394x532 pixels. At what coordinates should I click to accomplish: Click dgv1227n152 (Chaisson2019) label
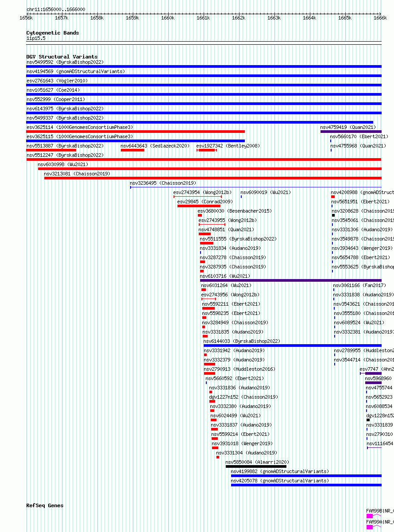(243, 397)
